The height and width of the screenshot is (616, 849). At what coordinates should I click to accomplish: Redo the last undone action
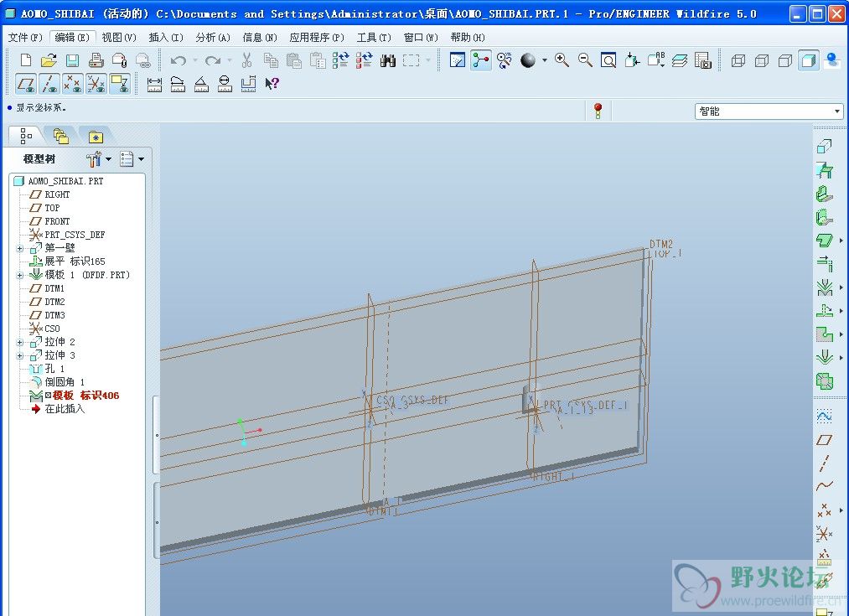(x=213, y=60)
